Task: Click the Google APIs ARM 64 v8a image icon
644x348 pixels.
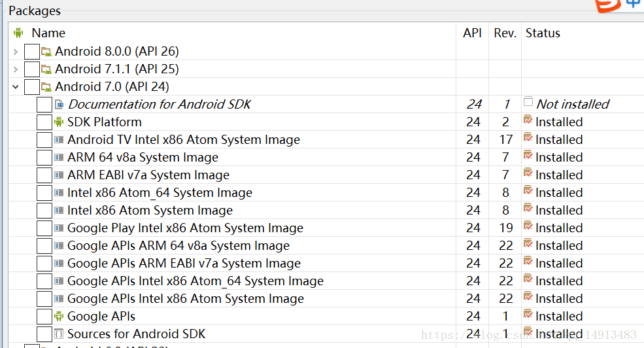Action: [59, 246]
